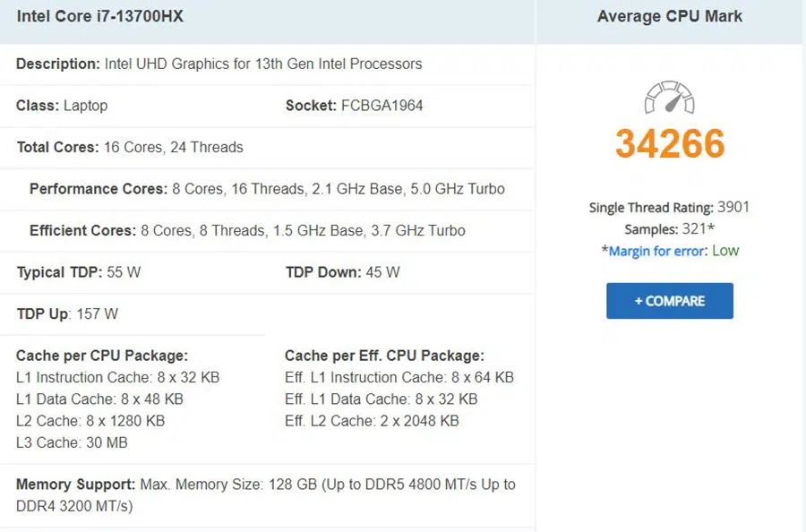Click the speedometer gauge icon
806x532 pixels.
pyautogui.click(x=669, y=98)
